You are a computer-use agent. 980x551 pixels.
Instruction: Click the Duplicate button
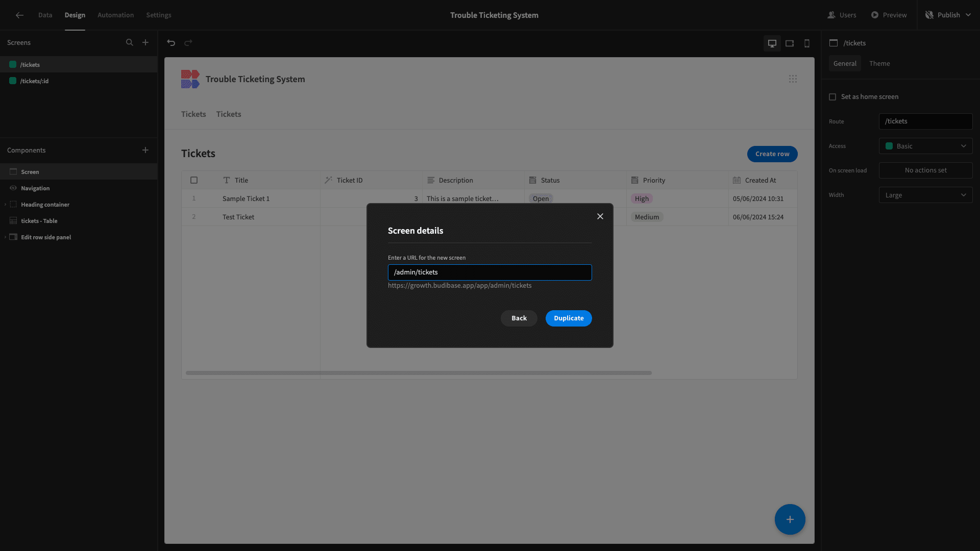pos(569,318)
